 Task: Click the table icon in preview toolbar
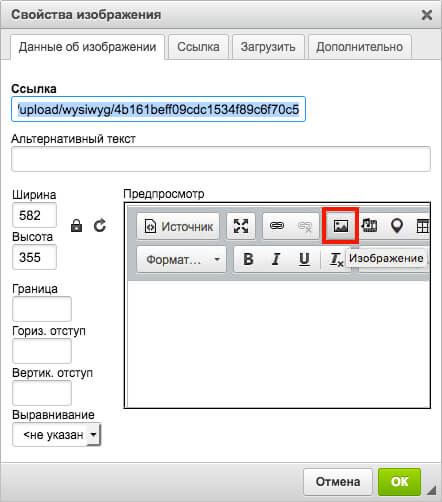click(x=423, y=226)
